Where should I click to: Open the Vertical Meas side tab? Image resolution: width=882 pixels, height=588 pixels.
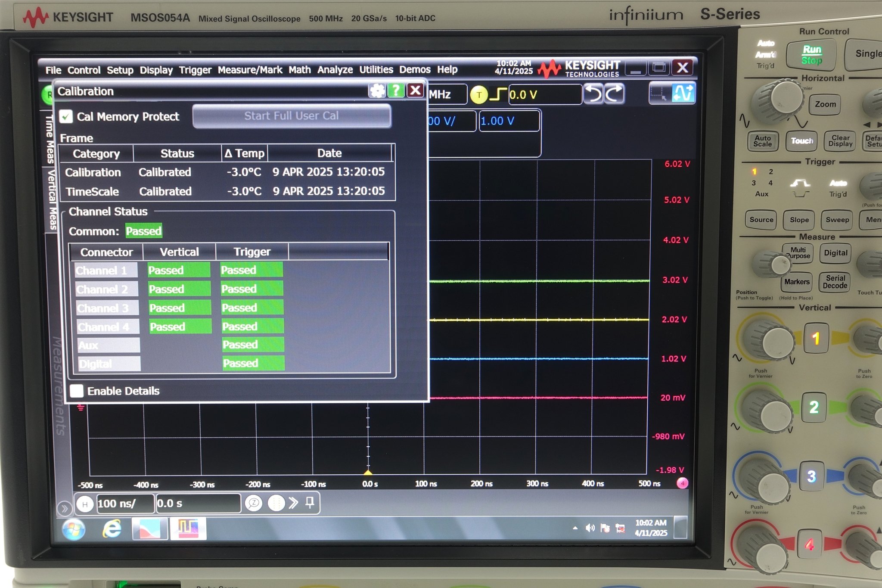coord(52,199)
